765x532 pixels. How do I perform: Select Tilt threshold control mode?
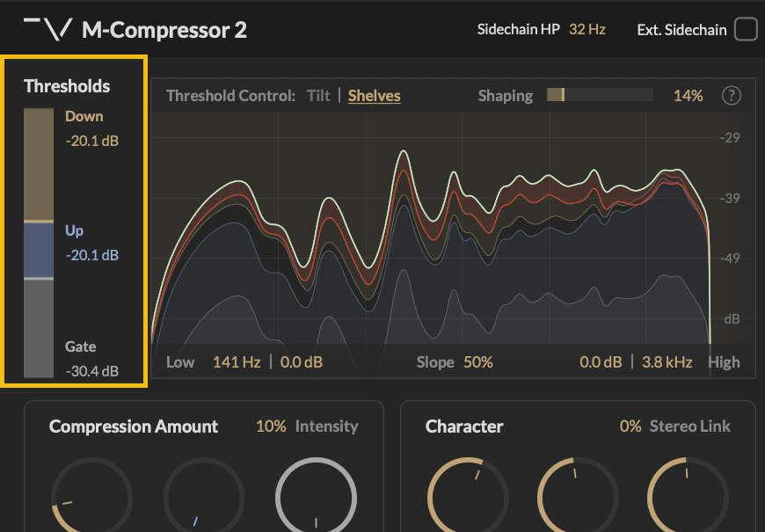click(x=318, y=96)
